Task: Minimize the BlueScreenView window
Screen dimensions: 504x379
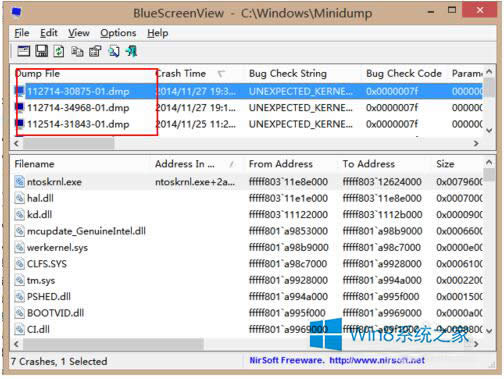Action: (x=431, y=12)
